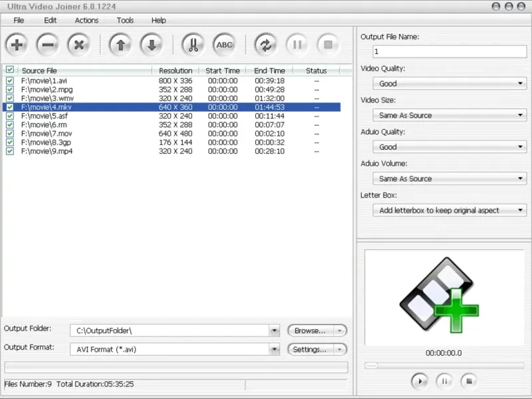This screenshot has width=532, height=399.
Task: Click the toolbar stop icon
Action: tap(328, 45)
